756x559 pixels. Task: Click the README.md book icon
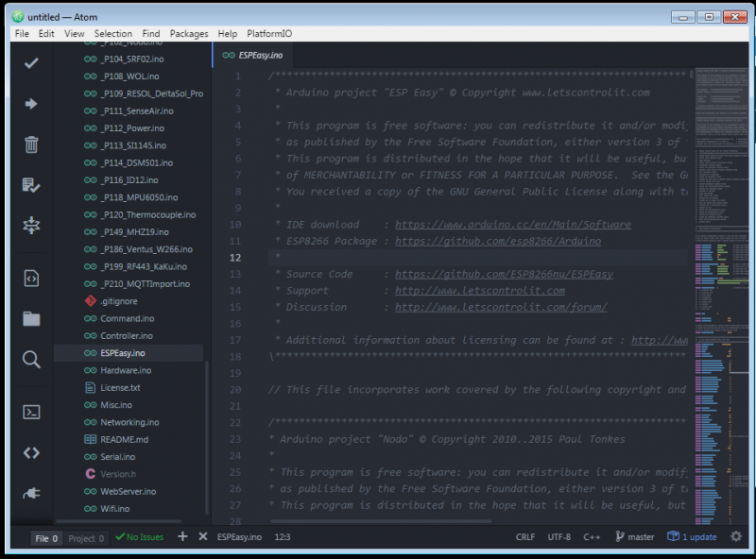coord(90,439)
